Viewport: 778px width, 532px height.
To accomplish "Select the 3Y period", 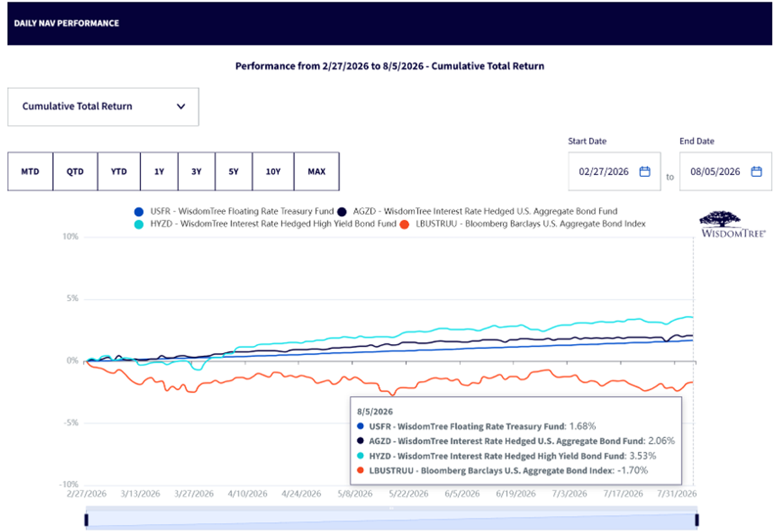I will pyautogui.click(x=196, y=172).
